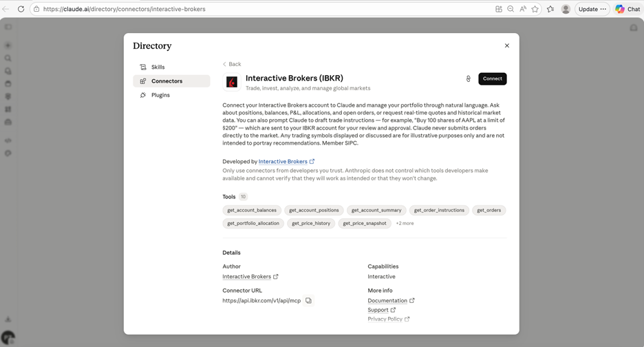Click the Interactive Brokers logo thumbnail

(x=232, y=82)
